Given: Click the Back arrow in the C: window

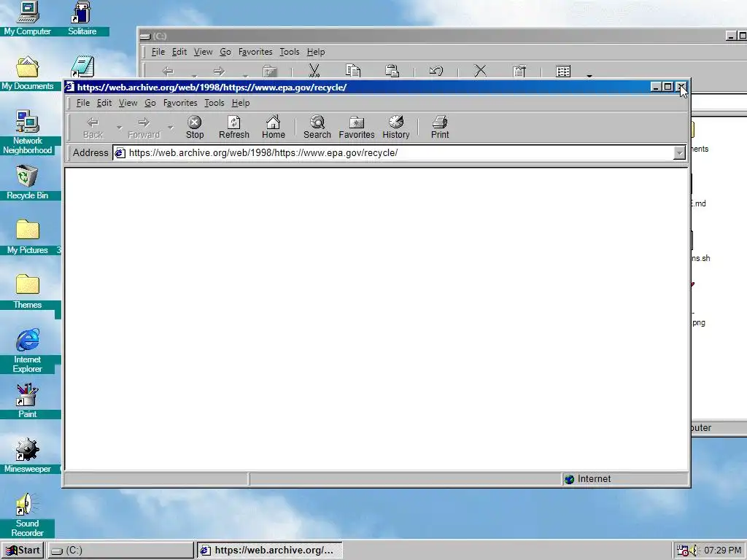Looking at the screenshot, I should [168, 71].
